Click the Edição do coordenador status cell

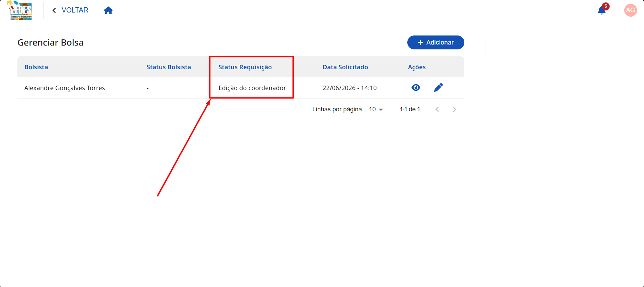point(252,88)
